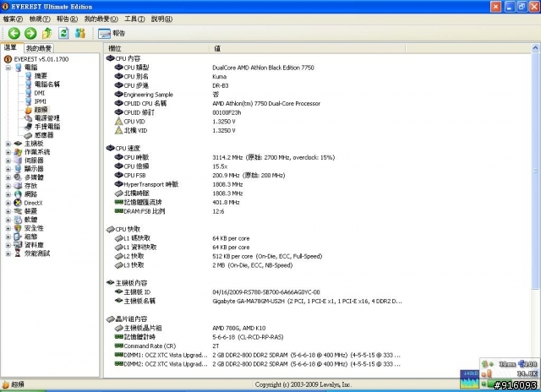
Task: Expand the 多媒體 tree node
Action: coord(8,177)
